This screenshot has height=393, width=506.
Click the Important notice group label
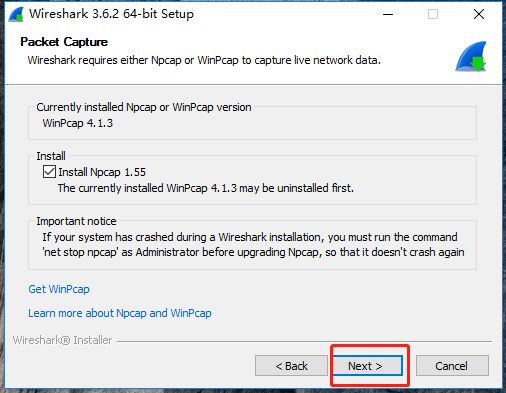[76, 221]
